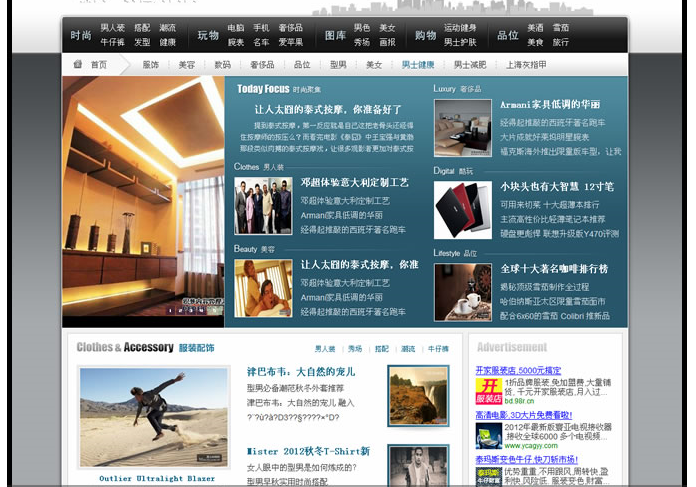696x487 pixels.
Task: Open article 津巴布韦:大自然的宠儿
Action: (x=301, y=372)
